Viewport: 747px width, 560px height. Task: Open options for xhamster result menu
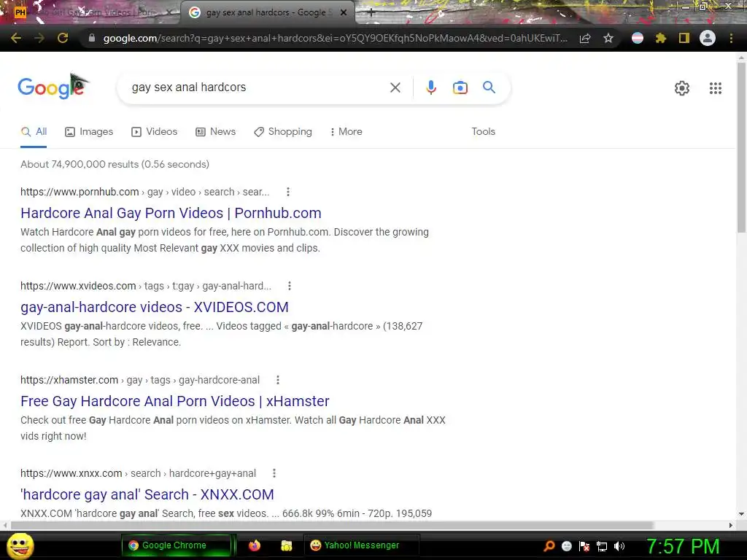click(278, 380)
